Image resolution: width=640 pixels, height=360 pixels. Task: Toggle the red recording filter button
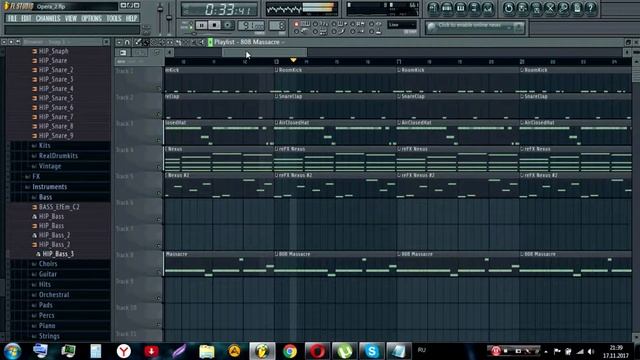tap(297, 24)
